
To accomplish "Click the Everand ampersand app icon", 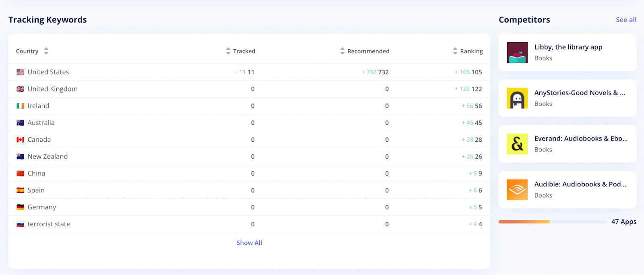I will click(517, 144).
